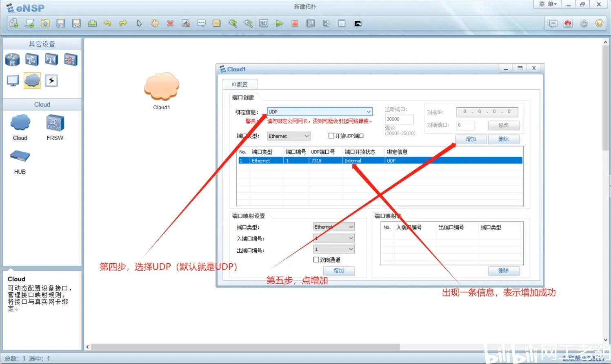611x364 pixels.
Task: Select the WLAN device category icon
Action: pyautogui.click(x=51, y=60)
